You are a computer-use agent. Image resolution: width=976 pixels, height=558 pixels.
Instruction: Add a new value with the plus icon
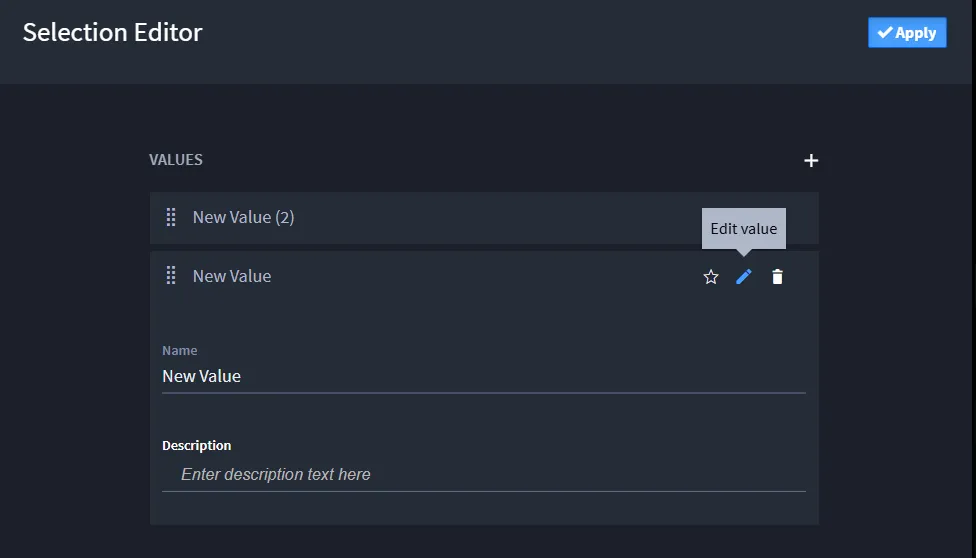click(x=810, y=161)
